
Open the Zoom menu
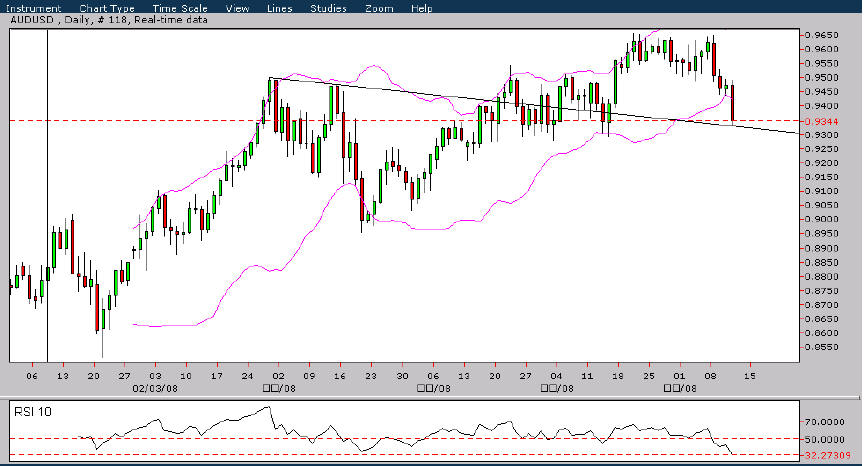[379, 8]
